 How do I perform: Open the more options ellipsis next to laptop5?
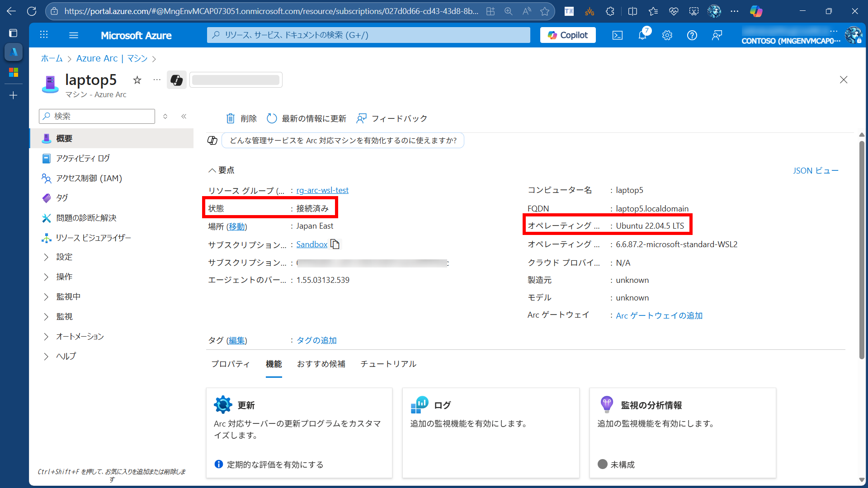click(157, 80)
